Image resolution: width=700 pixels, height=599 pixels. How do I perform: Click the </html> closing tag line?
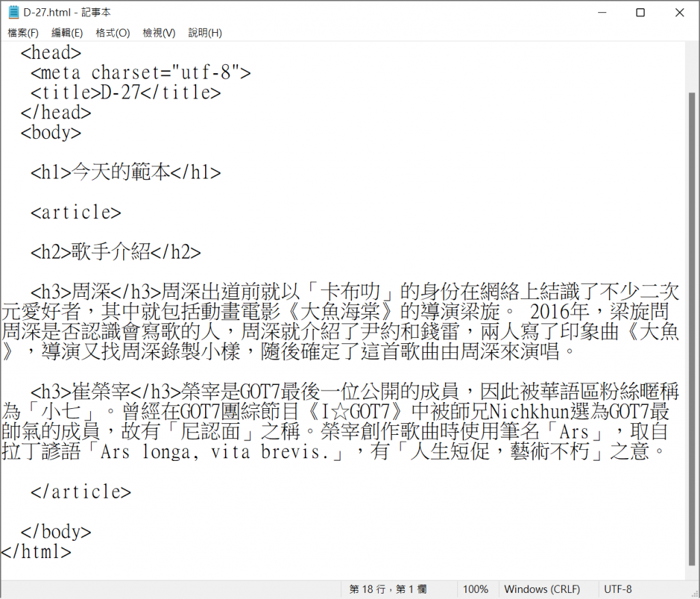point(36,551)
